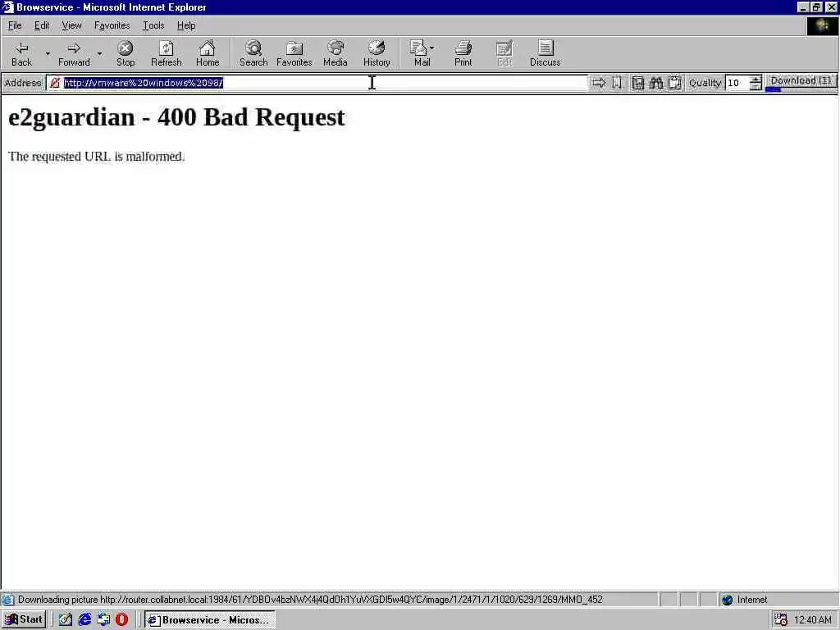840x630 pixels.
Task: Click the clipboard icon right of binoculars
Action: point(674,83)
